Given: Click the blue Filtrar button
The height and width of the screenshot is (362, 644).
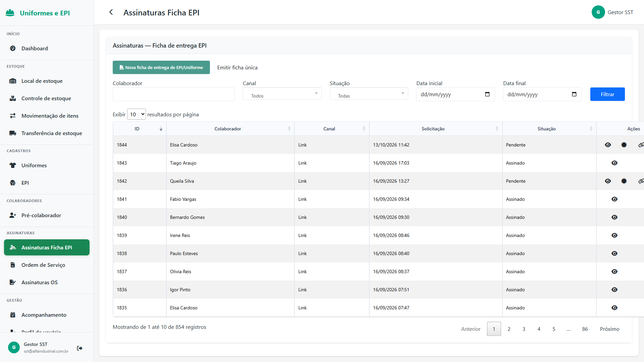Looking at the screenshot, I should [x=607, y=94].
